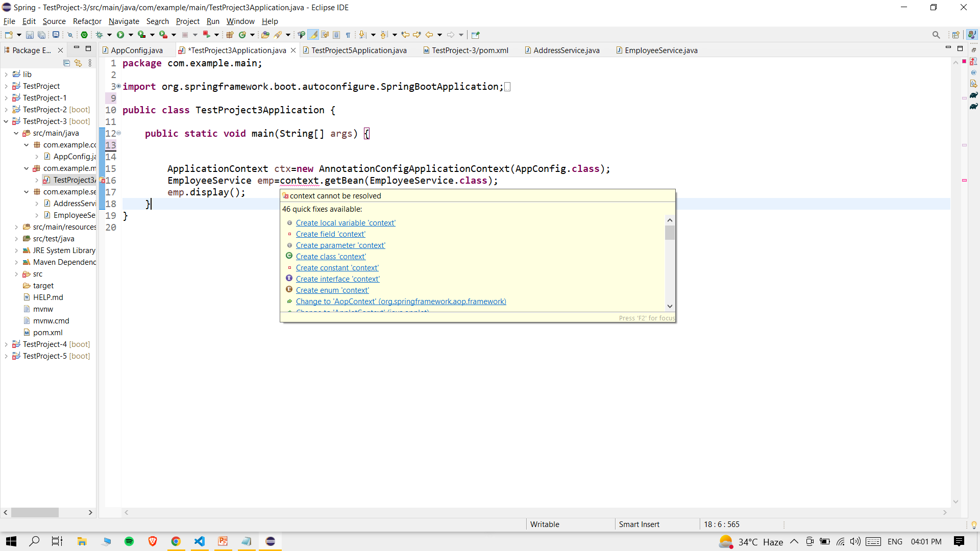Click the Skip All Breakpoints icon

(x=70, y=35)
